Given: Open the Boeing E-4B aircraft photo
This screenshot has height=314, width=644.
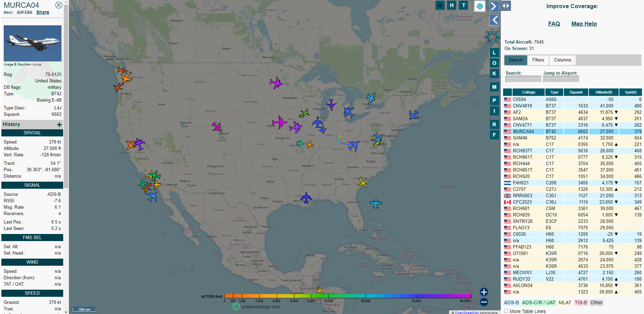Looking at the screenshot, I should [x=32, y=43].
